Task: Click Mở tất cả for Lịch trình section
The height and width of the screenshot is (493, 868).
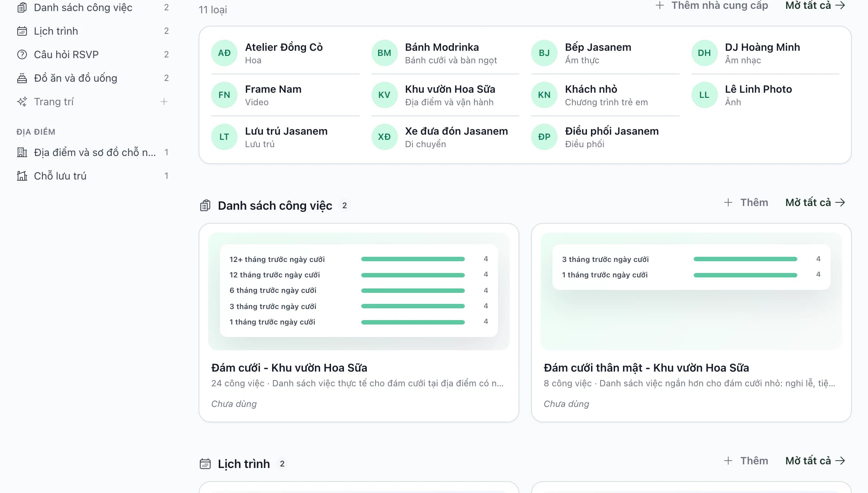Action: 815,461
